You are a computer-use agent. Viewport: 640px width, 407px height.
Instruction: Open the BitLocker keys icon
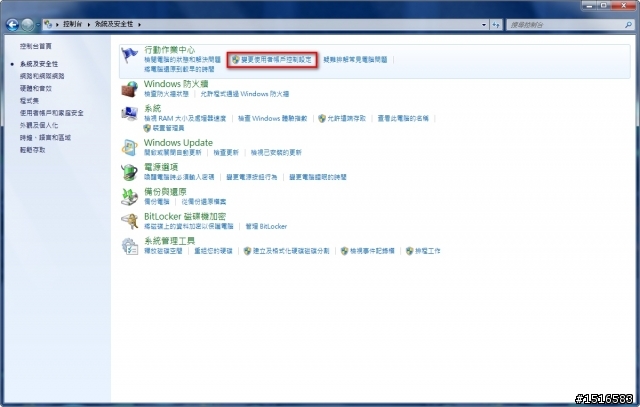pos(129,221)
